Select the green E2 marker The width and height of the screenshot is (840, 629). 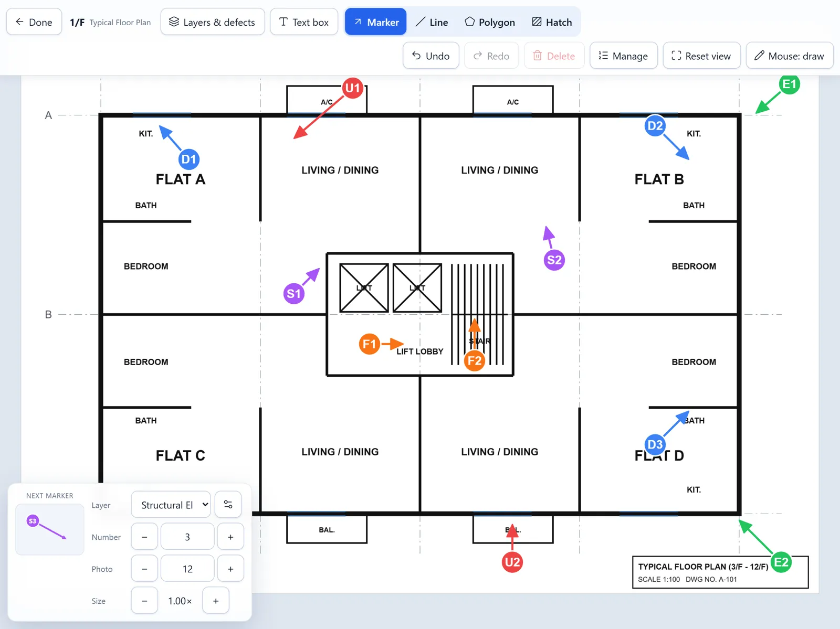click(x=781, y=562)
